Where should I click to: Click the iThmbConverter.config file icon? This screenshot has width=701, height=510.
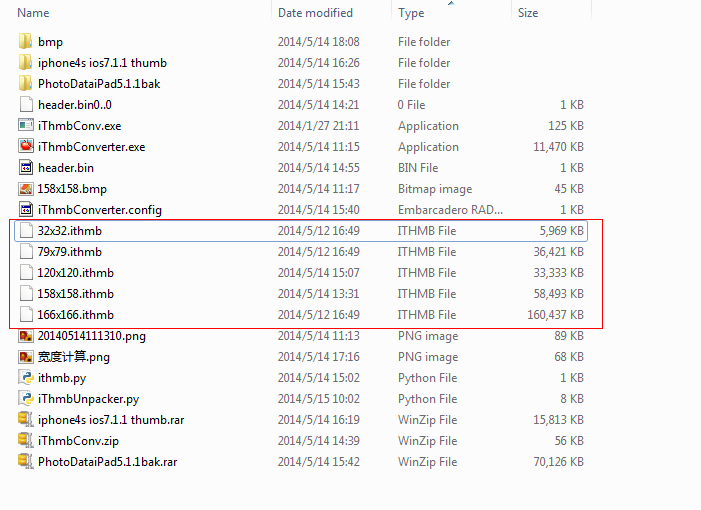26,210
